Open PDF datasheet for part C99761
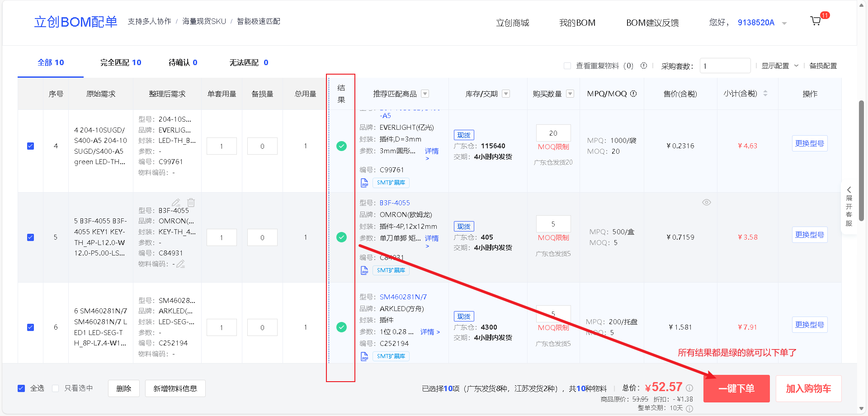Screen dimensions: 868x416 [x=364, y=183]
